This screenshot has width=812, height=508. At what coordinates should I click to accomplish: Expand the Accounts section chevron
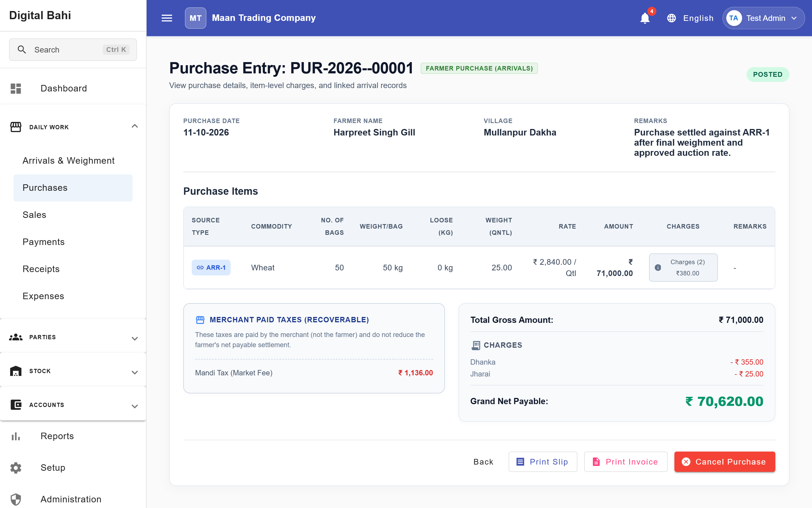[x=134, y=406]
